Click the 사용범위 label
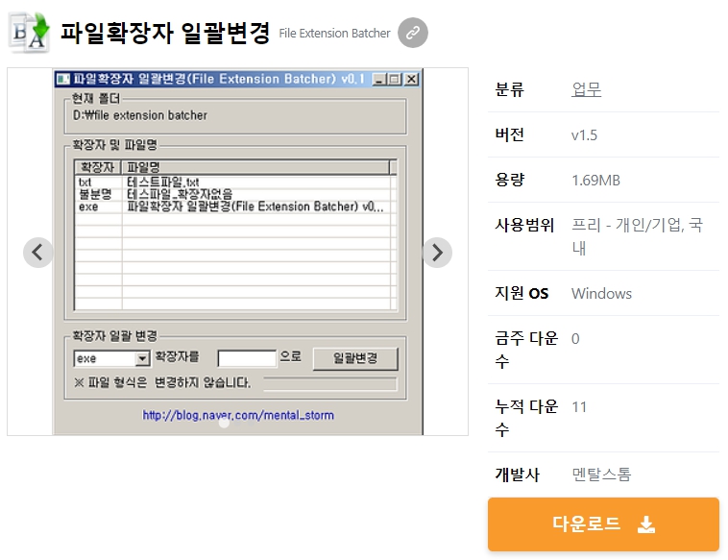Image resolution: width=728 pixels, height=560 pixels. click(x=524, y=225)
